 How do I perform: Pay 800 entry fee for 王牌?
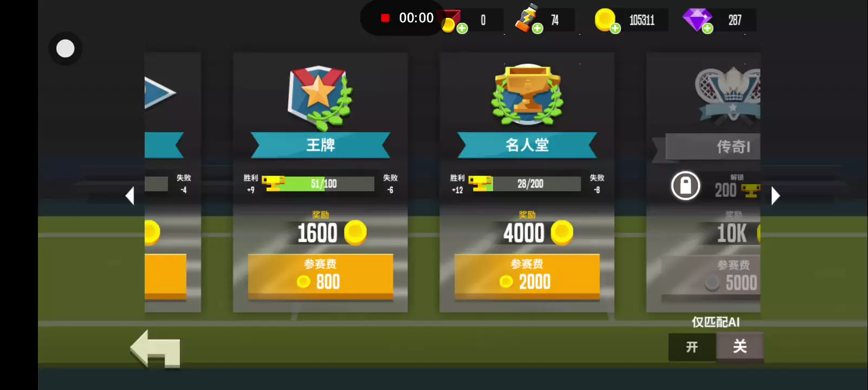(x=320, y=276)
